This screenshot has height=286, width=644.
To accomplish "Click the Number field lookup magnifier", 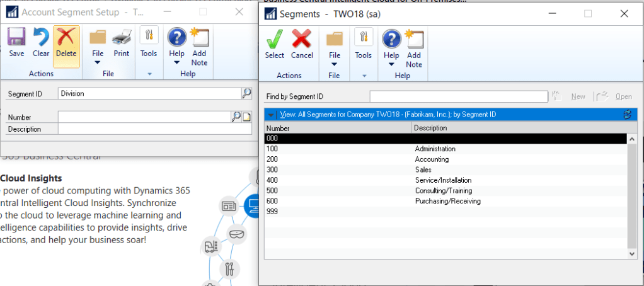I will [236, 117].
